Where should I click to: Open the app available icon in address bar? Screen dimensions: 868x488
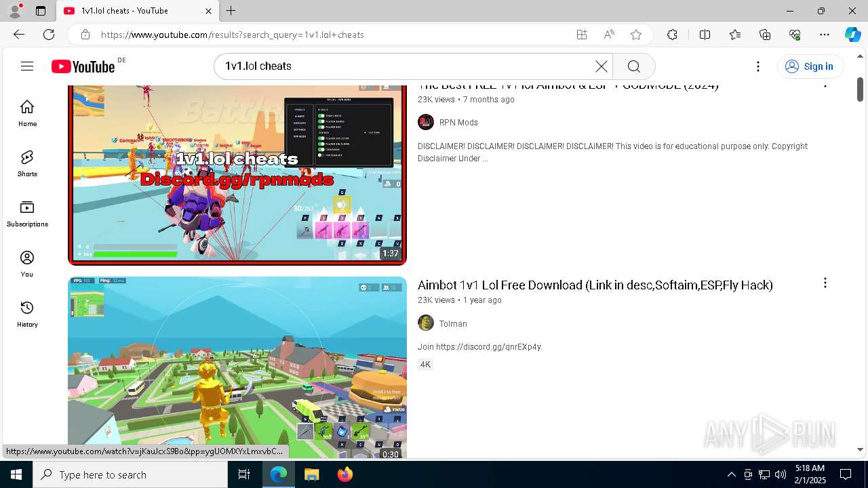pos(582,35)
